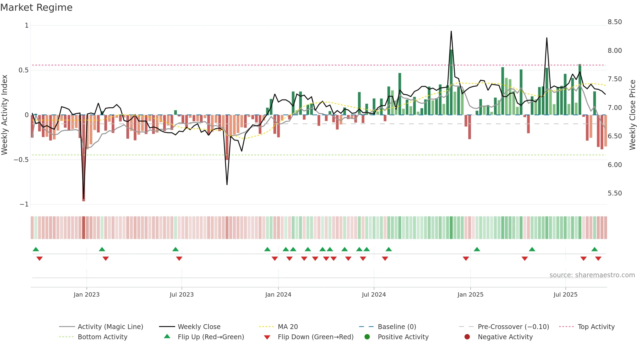The width and height of the screenshot is (644, 362).
Task: Toggle the Weekly Close legend entry
Action: point(190,327)
